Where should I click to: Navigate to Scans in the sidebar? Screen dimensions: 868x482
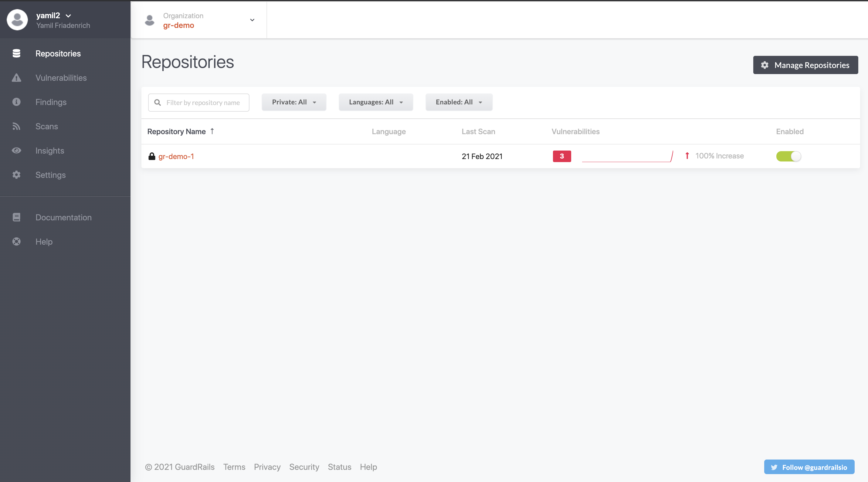tap(46, 126)
